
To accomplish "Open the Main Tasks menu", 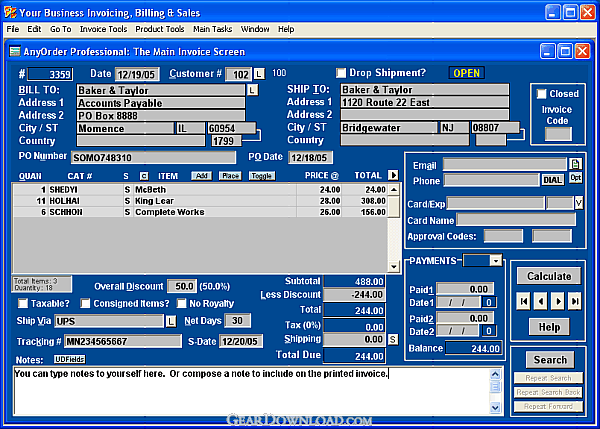I will [x=212, y=29].
